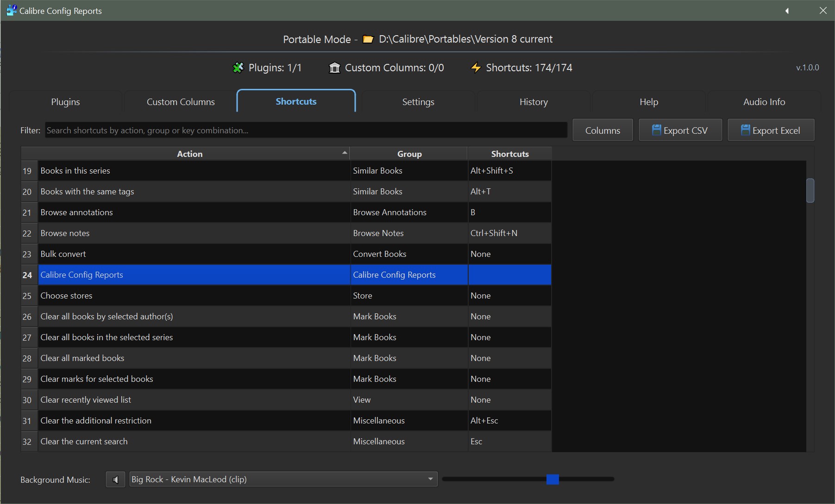Viewport: 835px width, 504px height.
Task: Click the music volume slider handle
Action: [x=552, y=479]
